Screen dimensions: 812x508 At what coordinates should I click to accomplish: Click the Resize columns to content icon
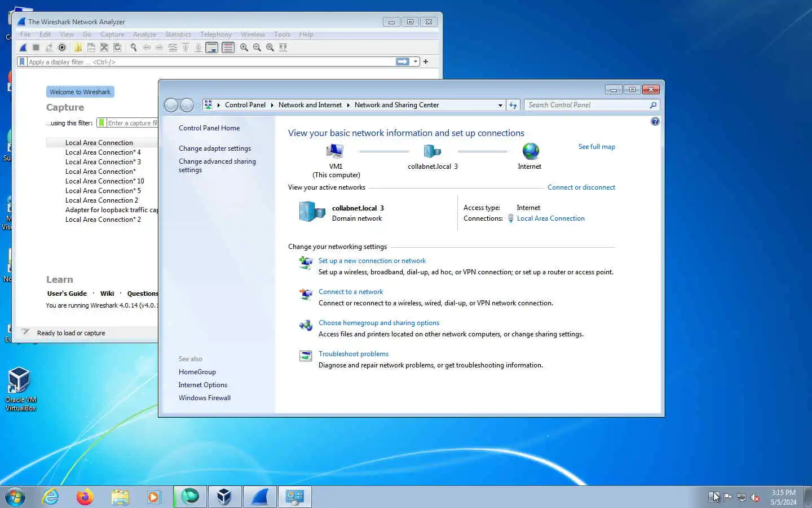(x=283, y=47)
